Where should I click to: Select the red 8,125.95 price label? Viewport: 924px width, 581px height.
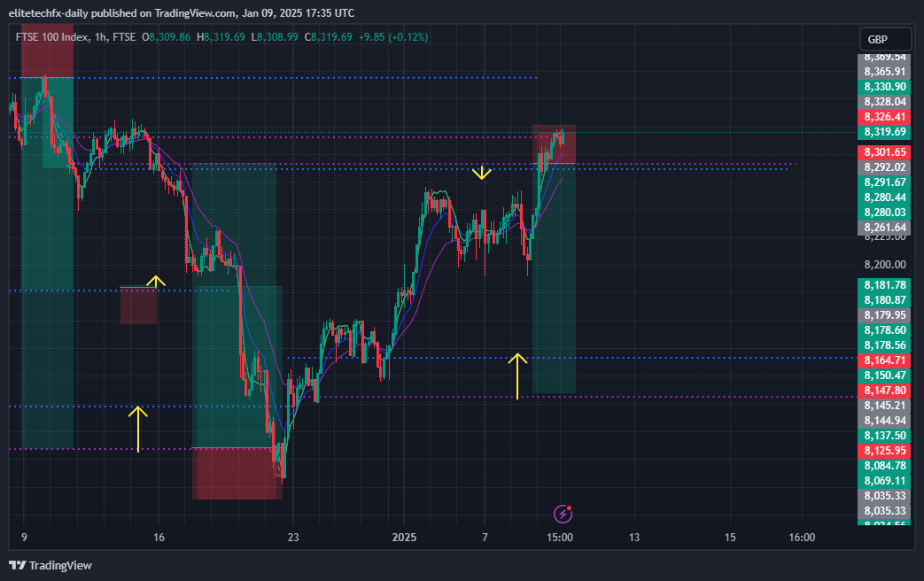pyautogui.click(x=884, y=450)
